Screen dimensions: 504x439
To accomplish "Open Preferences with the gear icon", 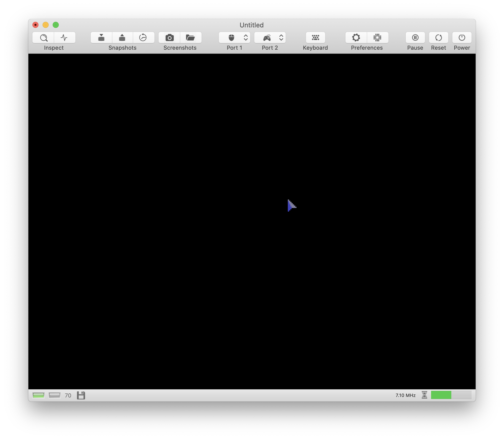I will 356,38.
